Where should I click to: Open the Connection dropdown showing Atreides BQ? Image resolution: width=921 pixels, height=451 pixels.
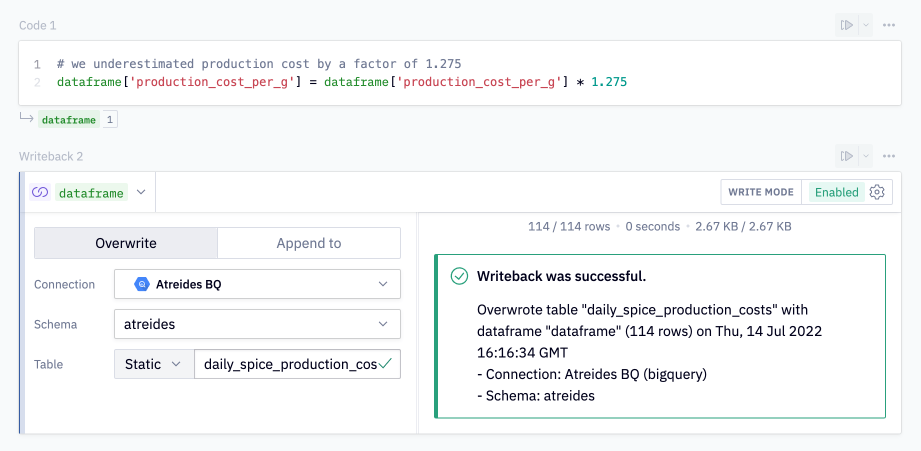(257, 284)
